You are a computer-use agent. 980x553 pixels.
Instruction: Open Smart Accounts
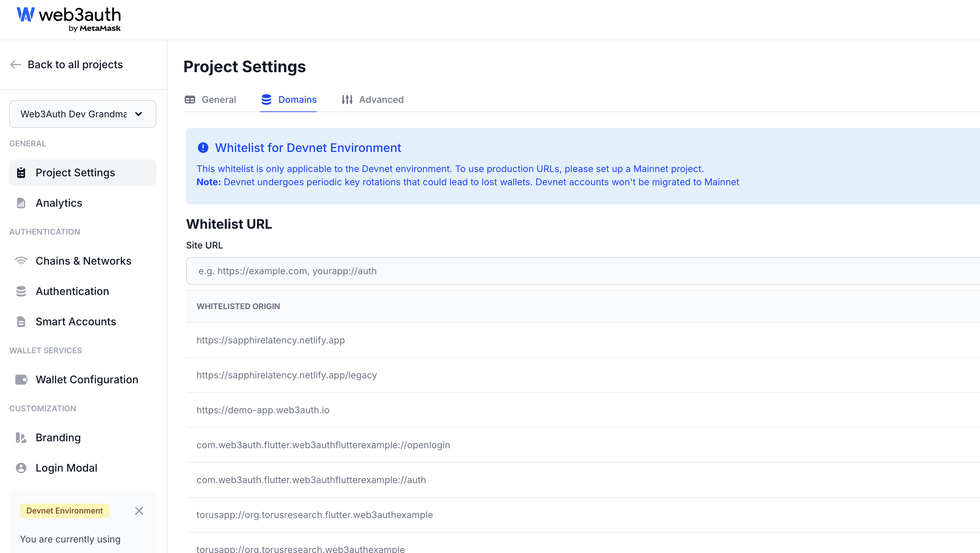[82, 322]
